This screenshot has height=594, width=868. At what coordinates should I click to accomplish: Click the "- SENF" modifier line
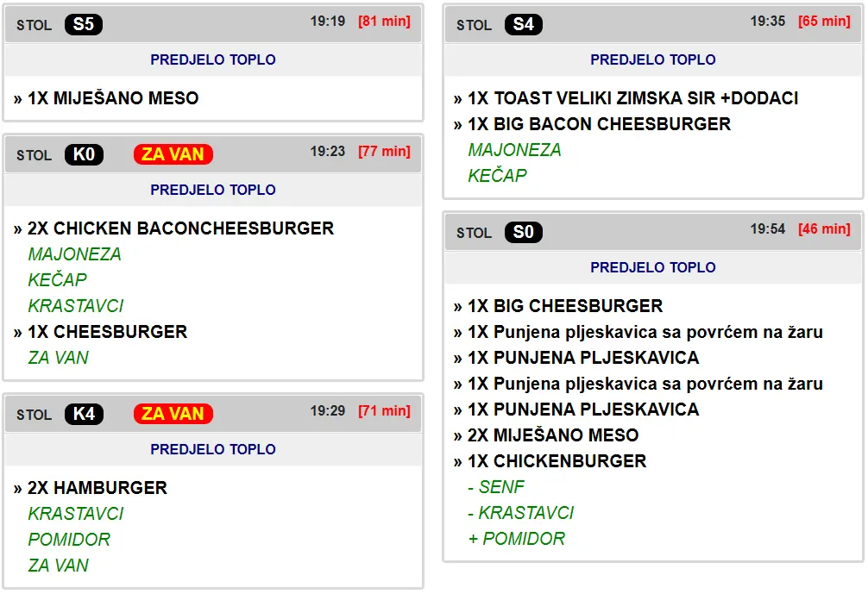[x=496, y=487]
